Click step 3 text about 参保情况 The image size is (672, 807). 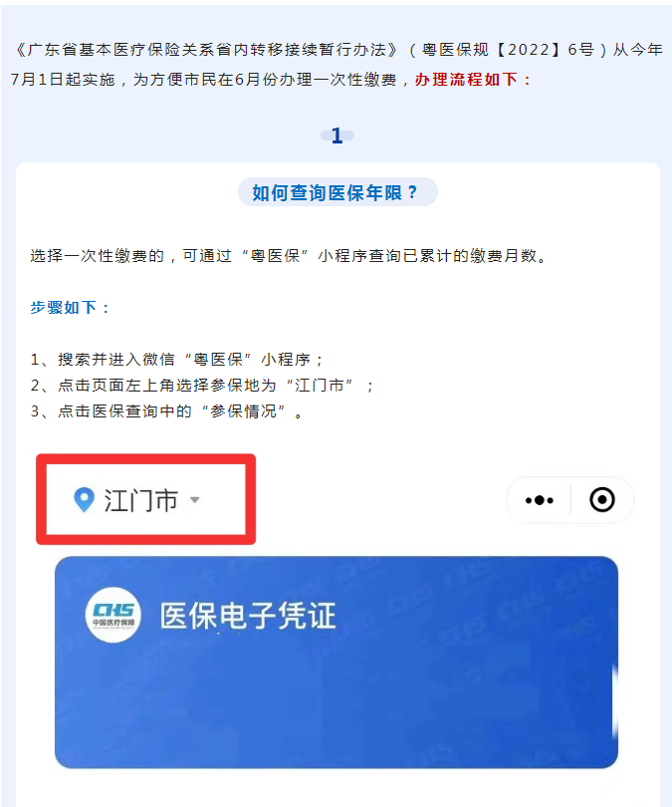[x=166, y=411]
